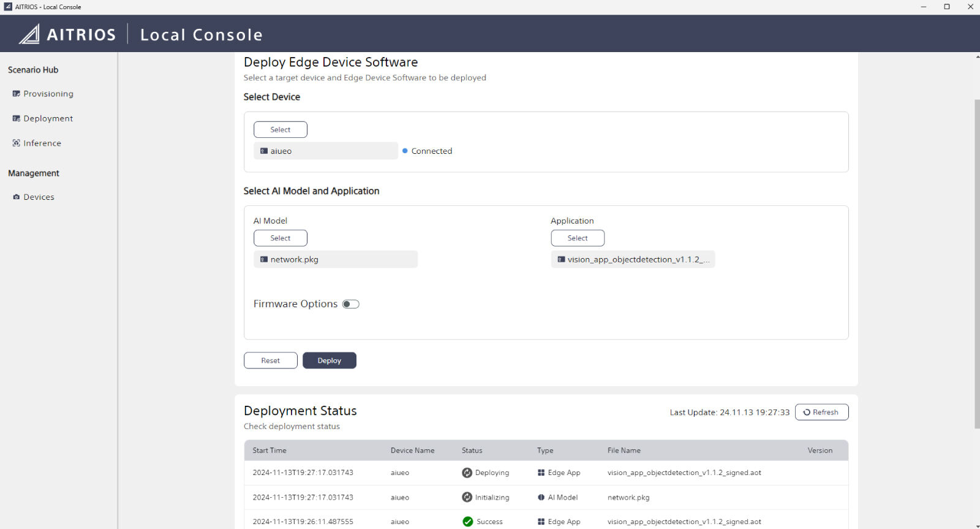This screenshot has width=980, height=529.
Task: Click the Status column header
Action: pos(472,451)
